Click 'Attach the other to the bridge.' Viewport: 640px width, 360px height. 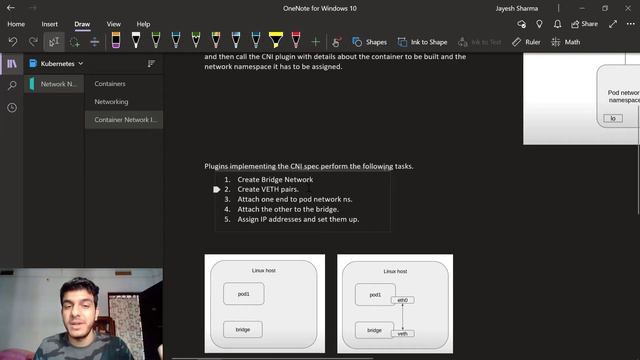point(288,209)
